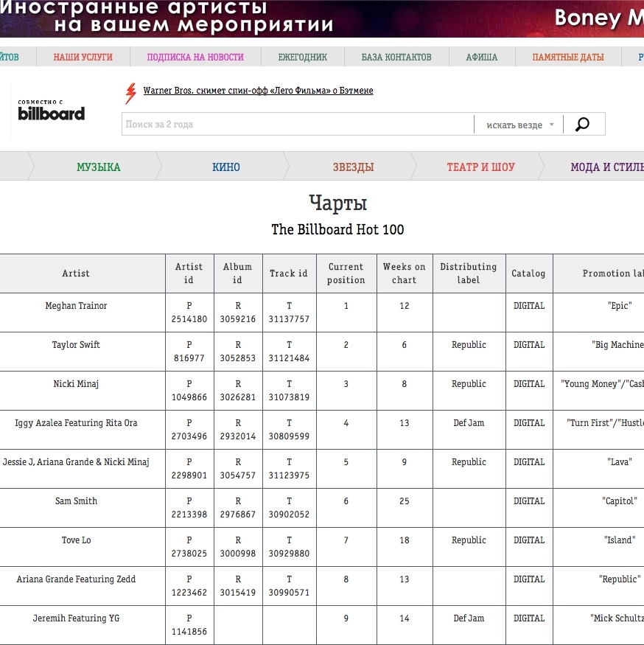Image resolution: width=644 pixels, height=645 pixels.
Task: Click the 'Чарты' page heading
Action: tap(337, 203)
